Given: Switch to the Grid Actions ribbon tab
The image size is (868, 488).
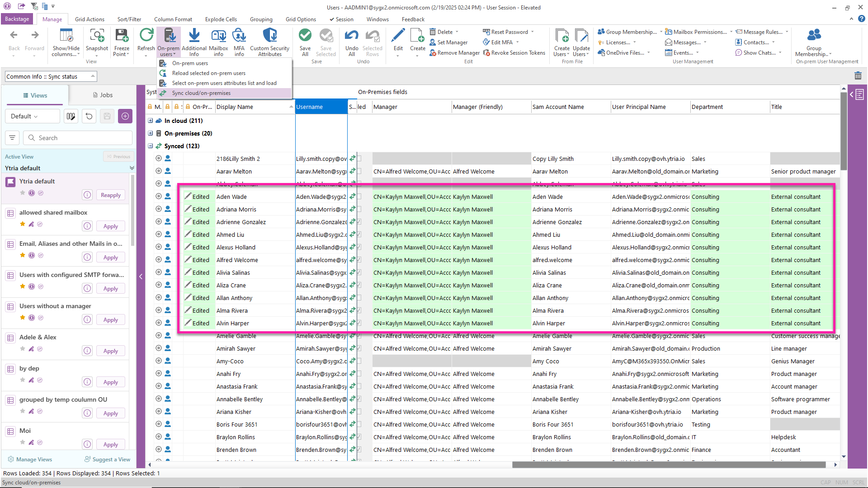Looking at the screenshot, I should (x=90, y=19).
